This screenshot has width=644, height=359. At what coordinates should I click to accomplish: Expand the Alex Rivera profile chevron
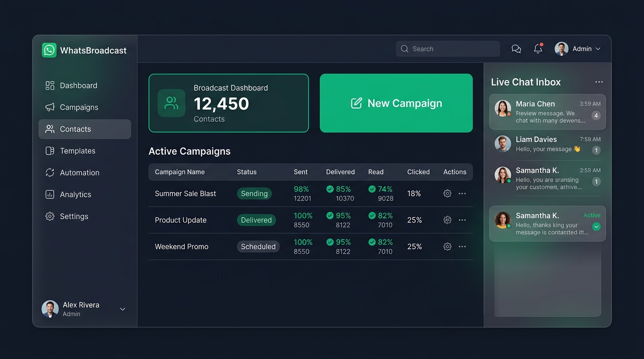[x=123, y=309]
